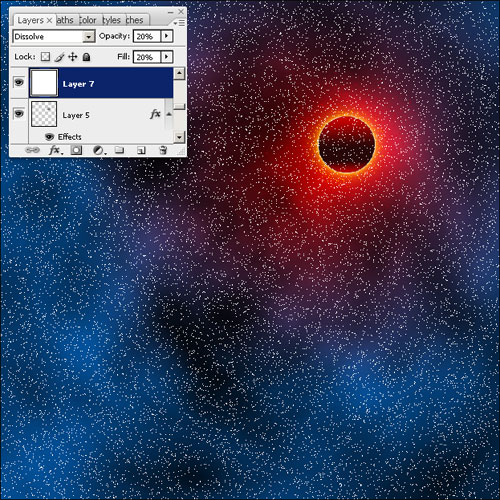Hide Layer 5 visibility eye
Image resolution: width=500 pixels, height=500 pixels.
[19, 113]
